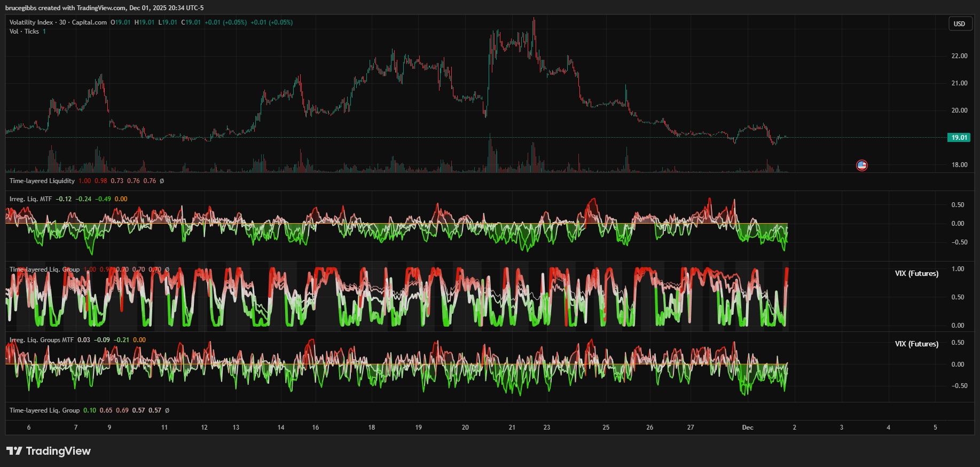Open the USD currency selector
The height and width of the screenshot is (467, 980).
[959, 24]
